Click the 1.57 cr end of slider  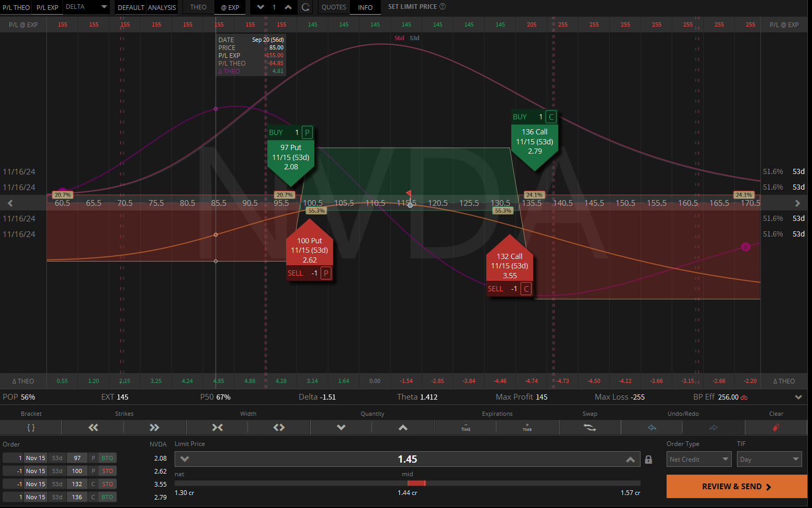tap(631, 492)
